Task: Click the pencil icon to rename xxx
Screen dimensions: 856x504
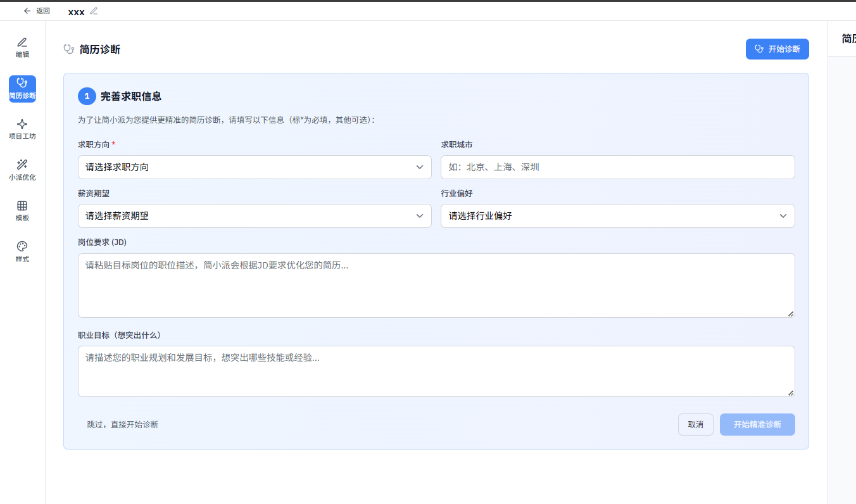Action: coord(92,11)
